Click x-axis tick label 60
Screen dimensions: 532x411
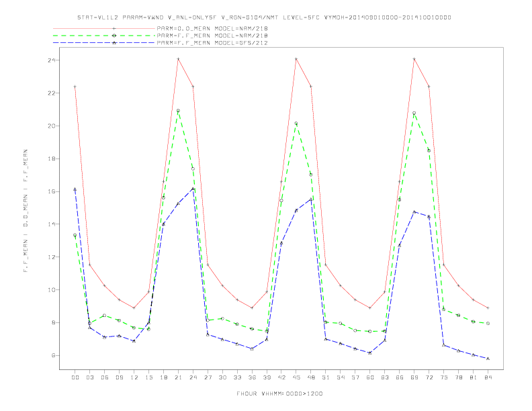[x=370, y=377]
